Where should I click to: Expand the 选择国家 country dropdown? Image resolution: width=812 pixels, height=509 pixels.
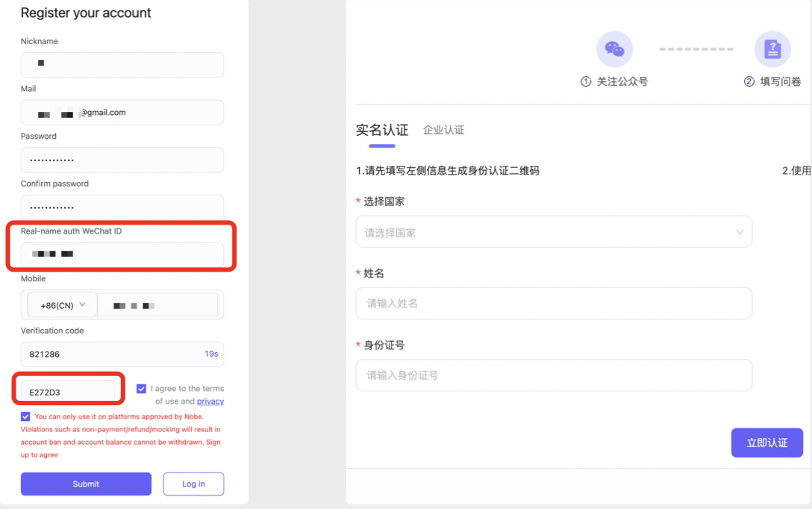[x=553, y=232]
